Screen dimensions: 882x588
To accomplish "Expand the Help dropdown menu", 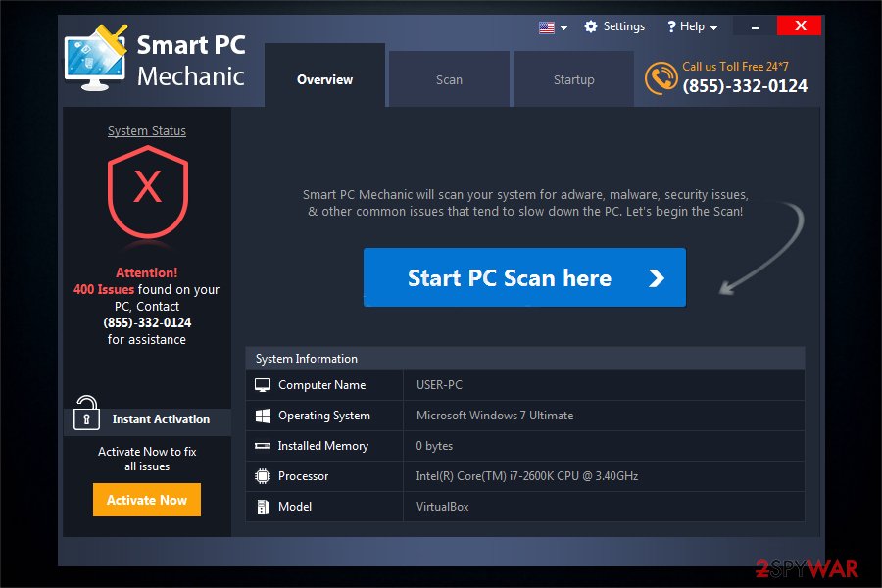I will (693, 26).
